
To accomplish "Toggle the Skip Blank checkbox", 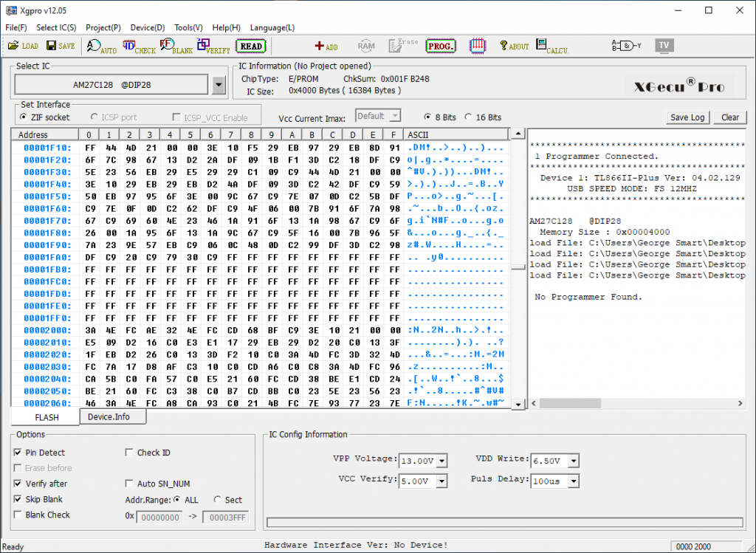I will tap(18, 499).
